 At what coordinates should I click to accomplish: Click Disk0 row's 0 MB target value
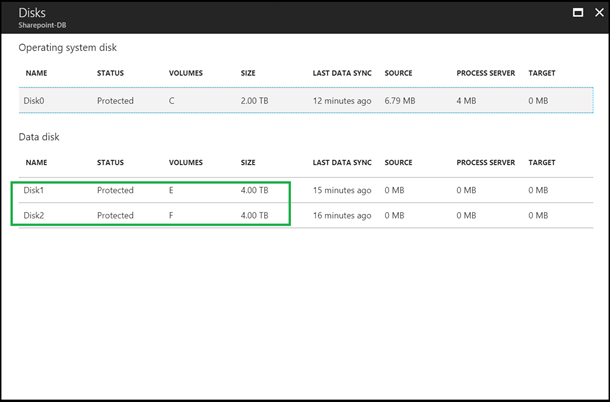538,101
